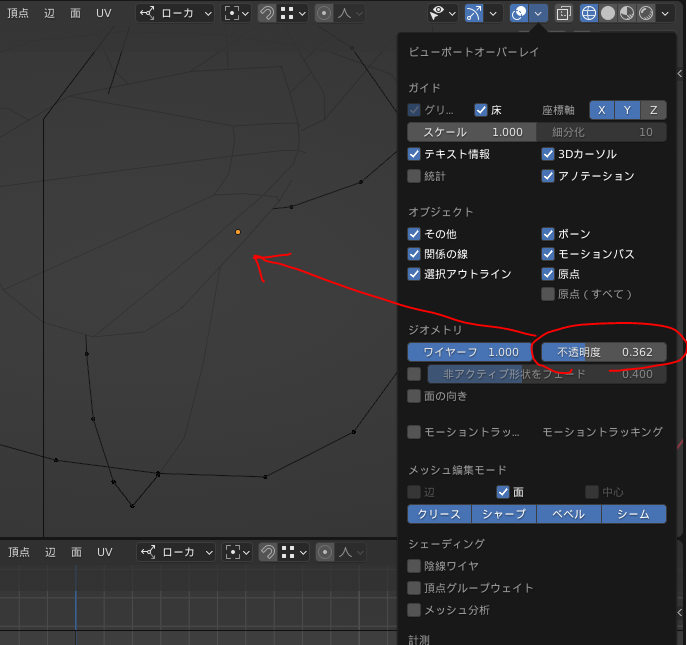This screenshot has width=687, height=645.
Task: Switch to wireframe viewport shading
Action: (589, 13)
